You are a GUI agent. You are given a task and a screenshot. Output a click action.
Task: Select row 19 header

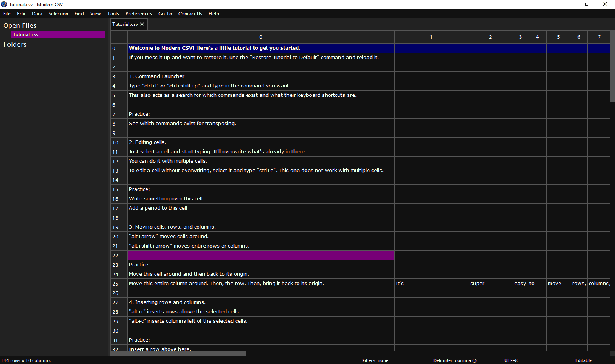(x=119, y=227)
